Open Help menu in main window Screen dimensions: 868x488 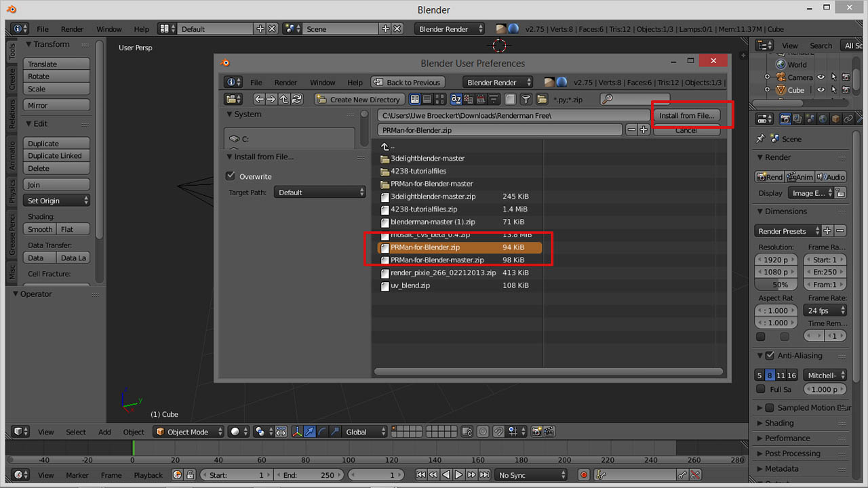click(x=141, y=29)
